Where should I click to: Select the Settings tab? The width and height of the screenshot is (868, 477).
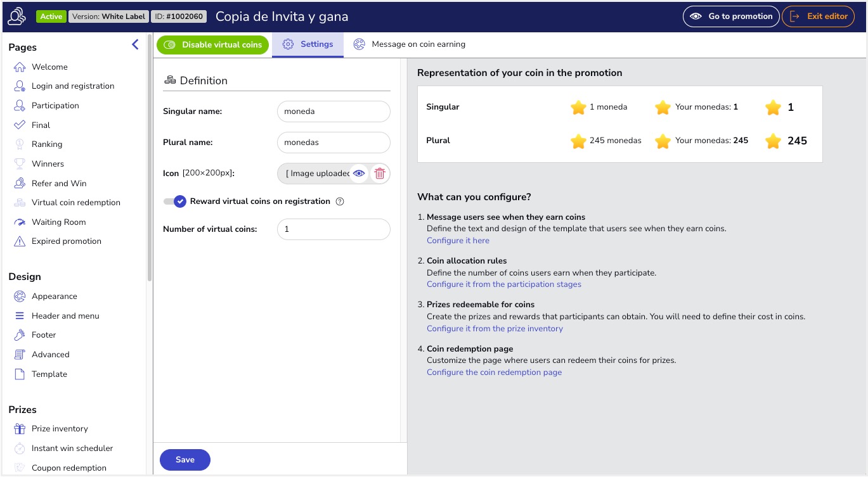[x=308, y=44]
